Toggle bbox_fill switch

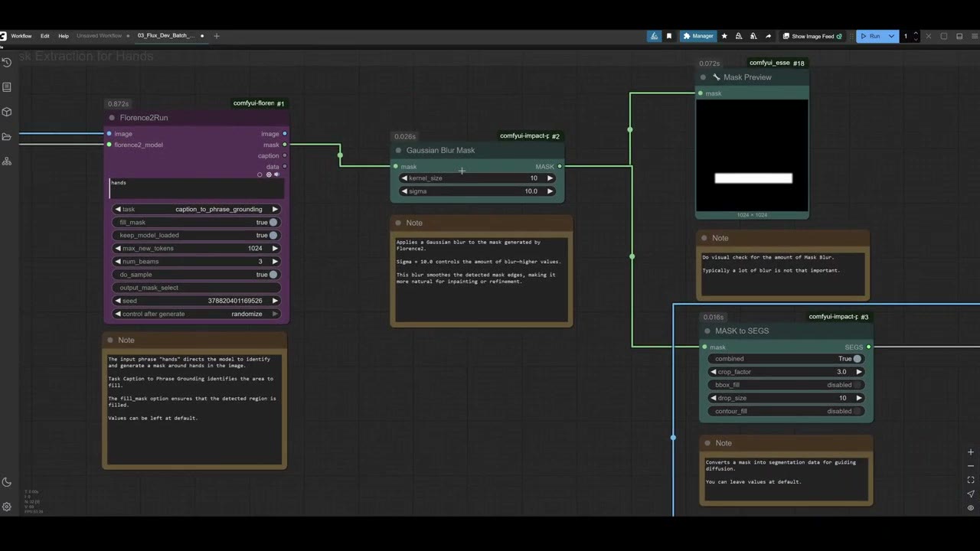pos(857,385)
